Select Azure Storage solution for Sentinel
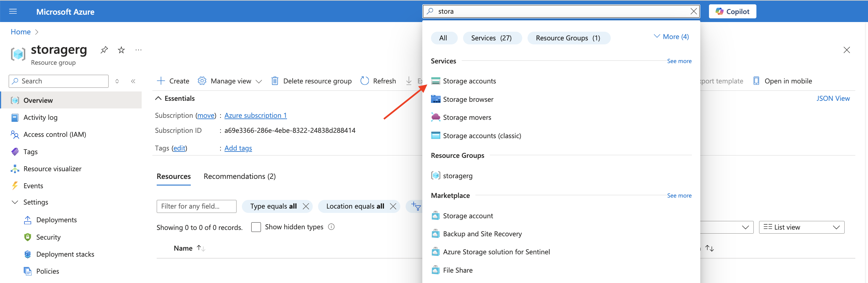The height and width of the screenshot is (283, 868). pyautogui.click(x=496, y=252)
